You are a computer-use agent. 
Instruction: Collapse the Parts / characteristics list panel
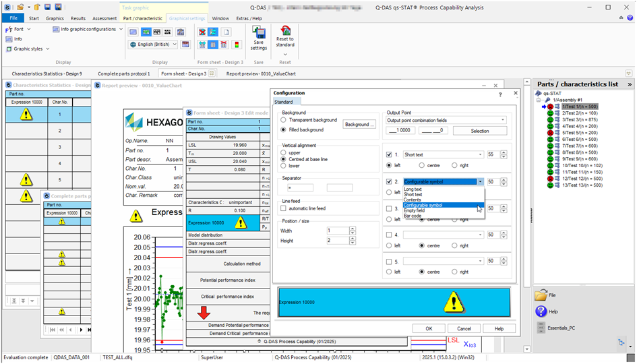coord(630,84)
